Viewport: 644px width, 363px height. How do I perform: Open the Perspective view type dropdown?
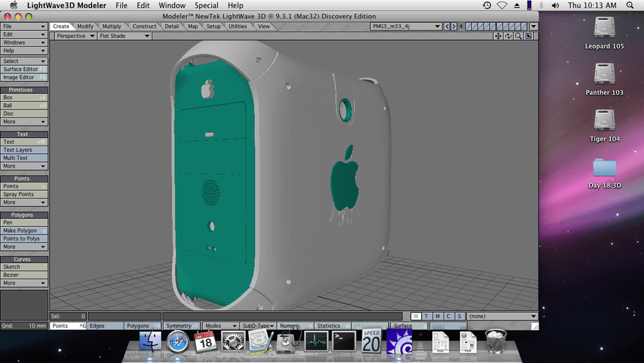pos(75,36)
